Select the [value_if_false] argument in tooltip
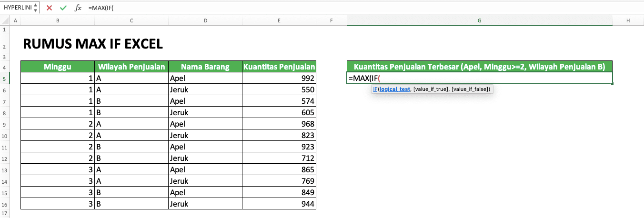The image size is (644, 218). click(x=470, y=89)
